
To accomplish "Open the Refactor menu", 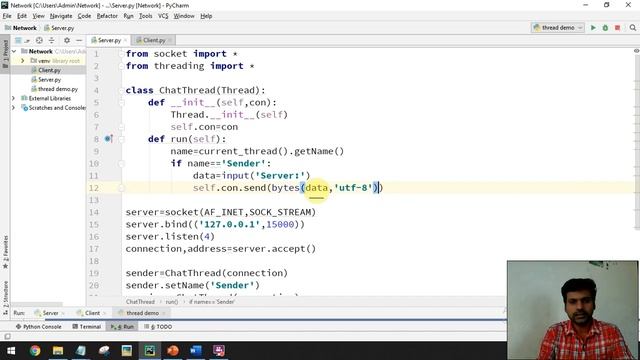I will (107, 16).
